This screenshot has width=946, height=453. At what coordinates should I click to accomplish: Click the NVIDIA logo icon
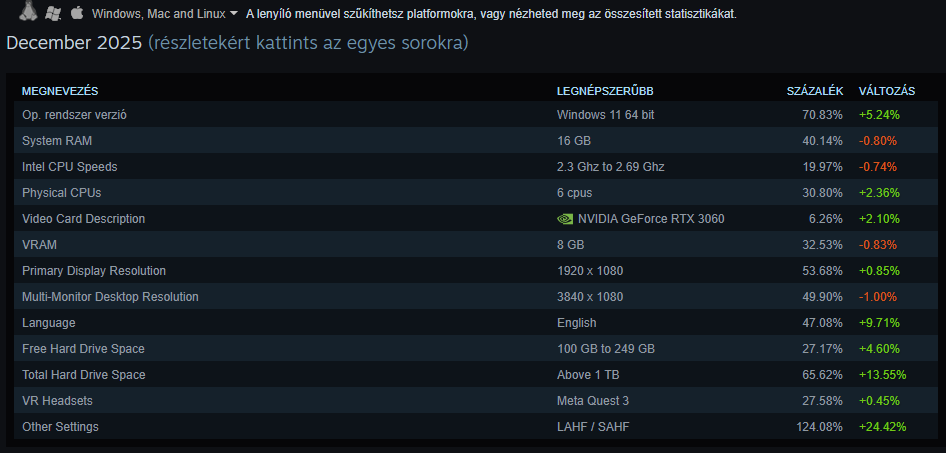point(565,219)
